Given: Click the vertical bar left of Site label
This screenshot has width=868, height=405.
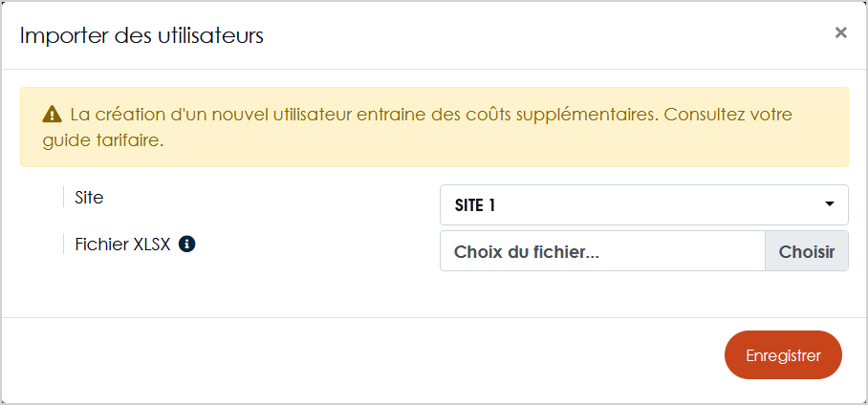Looking at the screenshot, I should click(64, 198).
